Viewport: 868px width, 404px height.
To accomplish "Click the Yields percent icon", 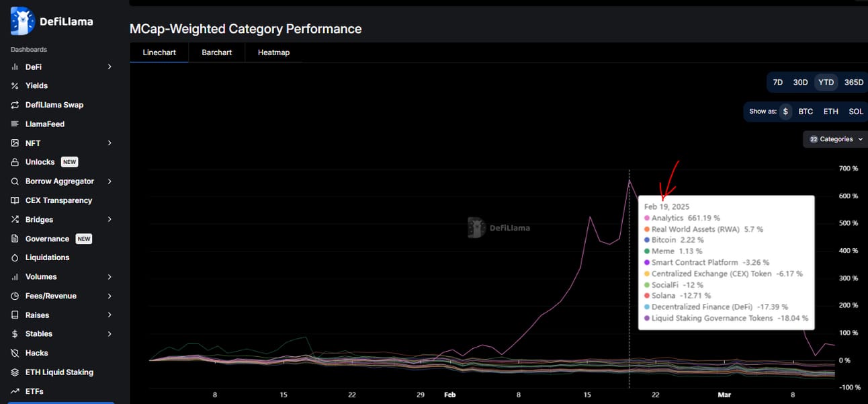I will point(15,86).
